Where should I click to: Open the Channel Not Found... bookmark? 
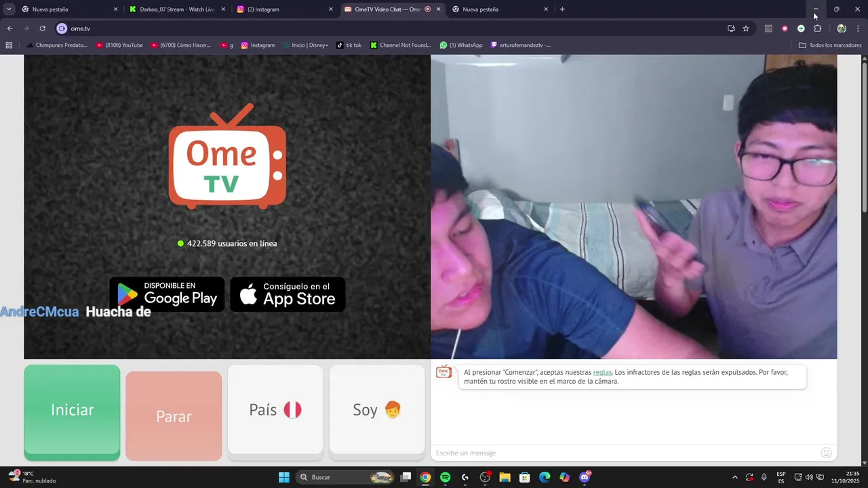401,45
